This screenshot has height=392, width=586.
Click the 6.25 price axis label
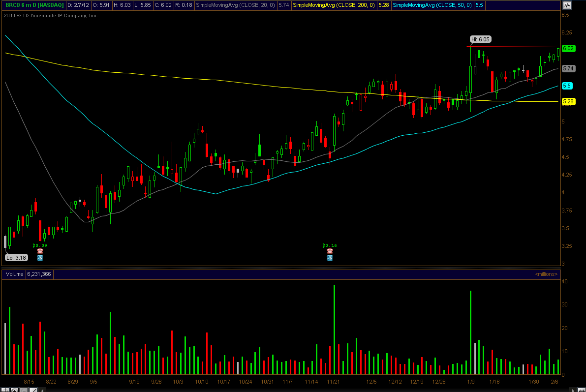567,32
